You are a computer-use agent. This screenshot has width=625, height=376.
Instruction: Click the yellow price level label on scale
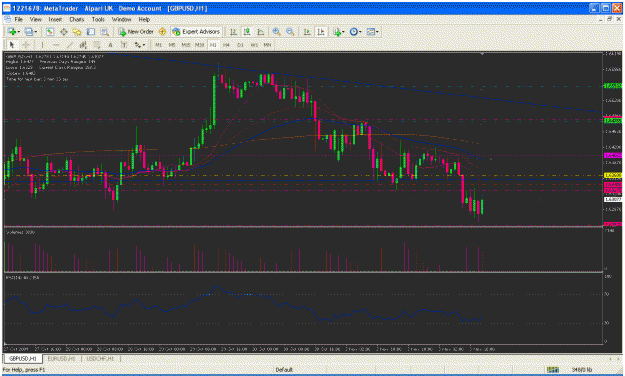[613, 175]
